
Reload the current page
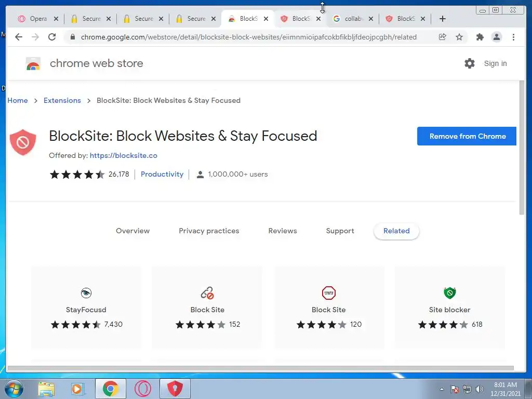click(x=52, y=37)
